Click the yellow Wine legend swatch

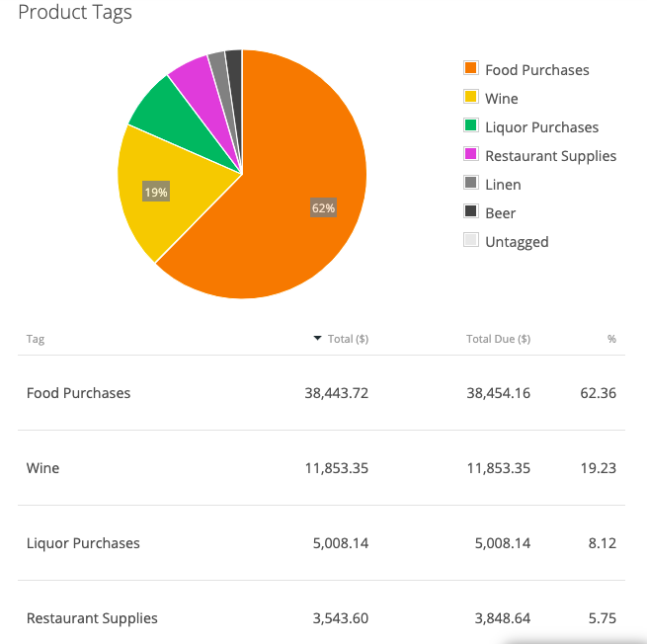pyautogui.click(x=471, y=97)
